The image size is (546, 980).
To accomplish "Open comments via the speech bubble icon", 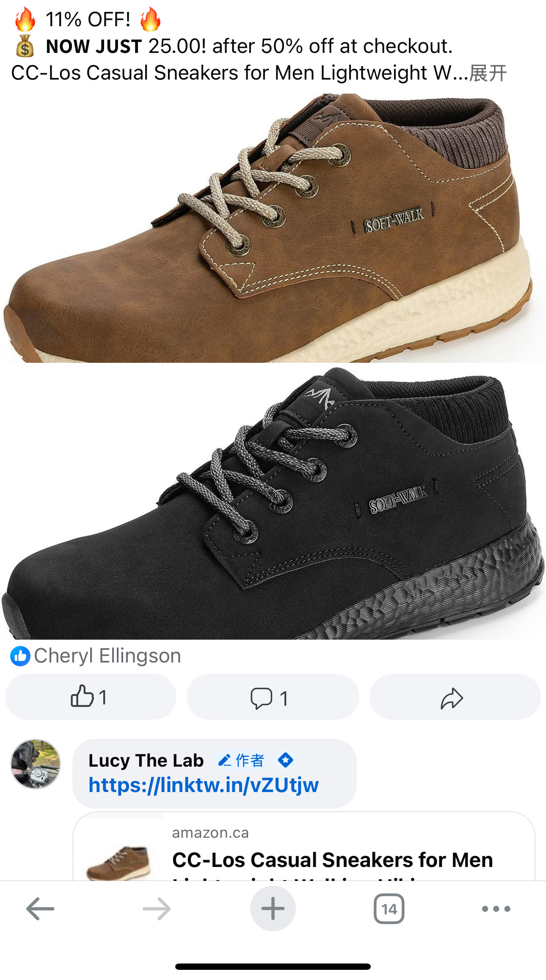I will click(273, 697).
